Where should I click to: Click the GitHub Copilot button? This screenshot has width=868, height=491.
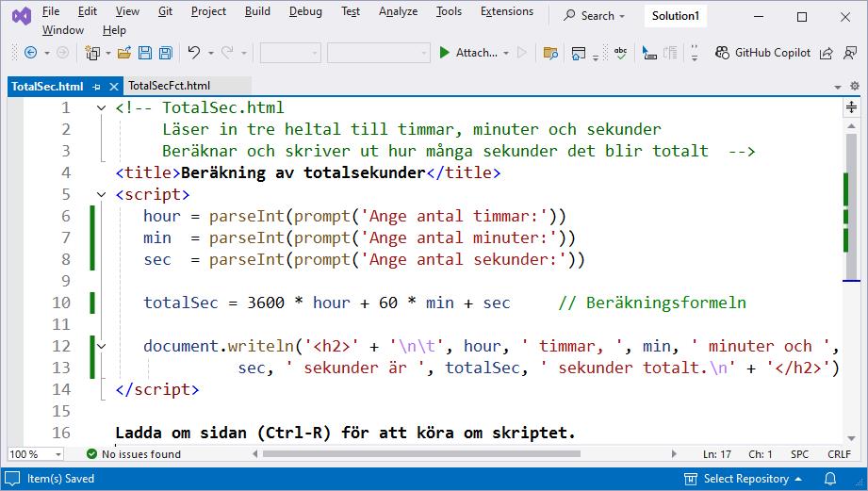tap(762, 53)
